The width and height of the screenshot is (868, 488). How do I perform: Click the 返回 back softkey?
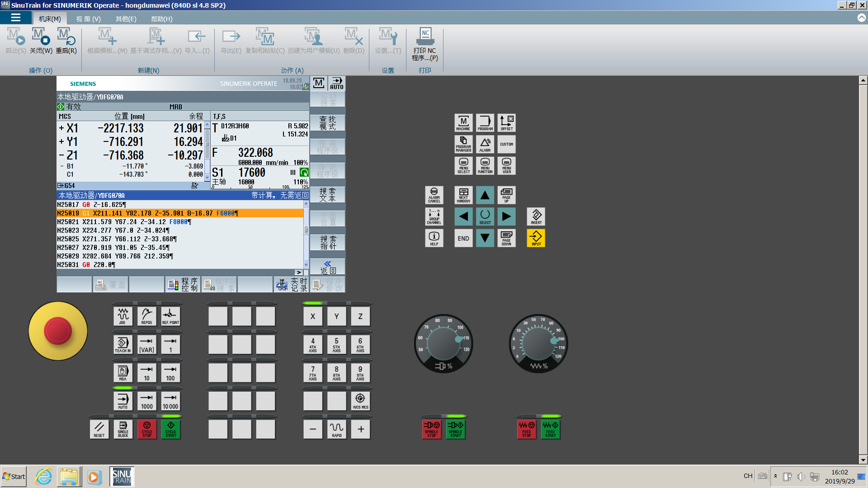(x=328, y=267)
